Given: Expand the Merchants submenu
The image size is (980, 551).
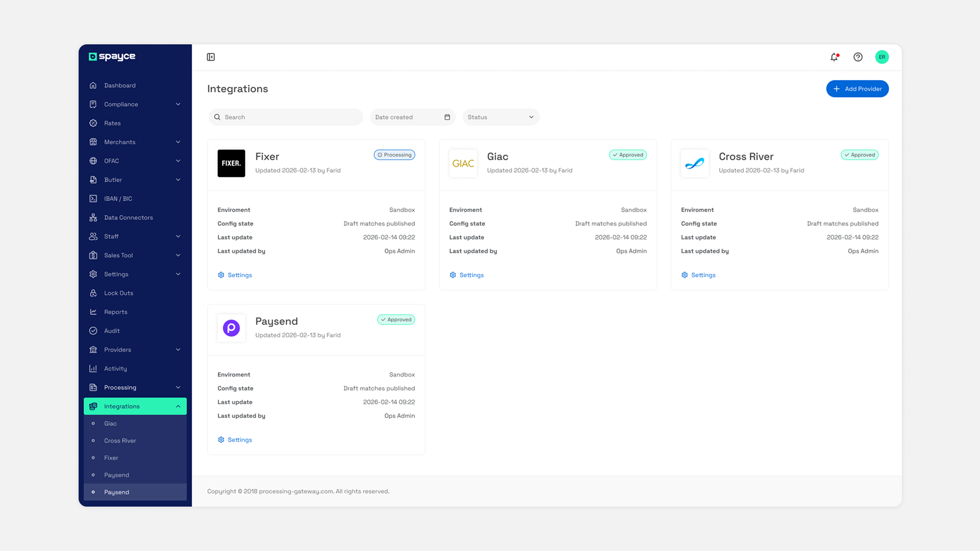Looking at the screenshot, I should click(x=178, y=142).
